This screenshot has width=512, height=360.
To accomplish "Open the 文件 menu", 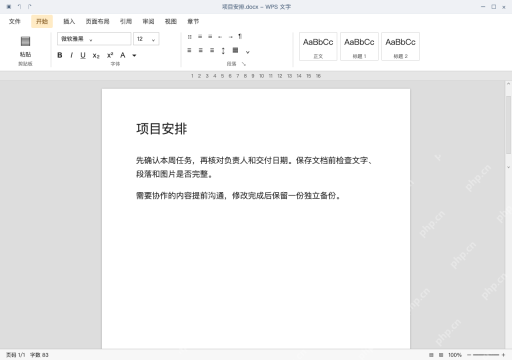I will (15, 21).
